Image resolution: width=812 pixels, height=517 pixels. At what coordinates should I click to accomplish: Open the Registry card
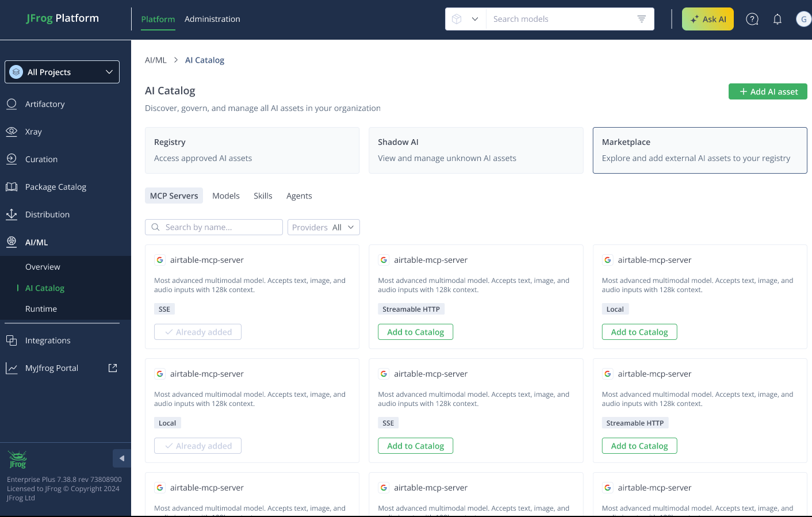252,150
